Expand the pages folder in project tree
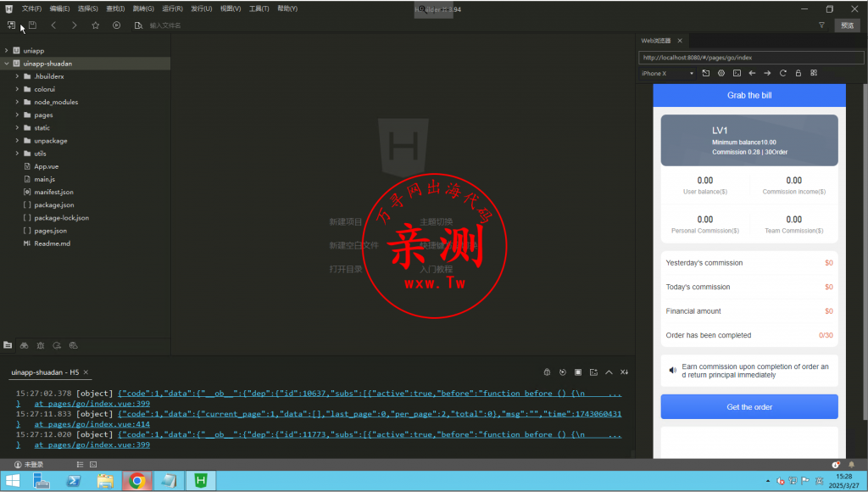The width and height of the screenshot is (868, 492). tap(43, 115)
